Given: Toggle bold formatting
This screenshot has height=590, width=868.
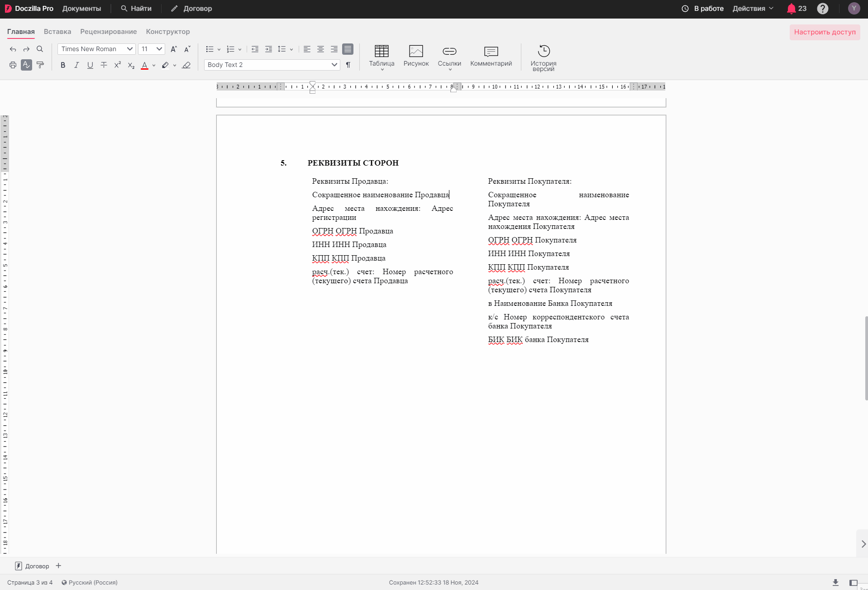Looking at the screenshot, I should pyautogui.click(x=63, y=65).
